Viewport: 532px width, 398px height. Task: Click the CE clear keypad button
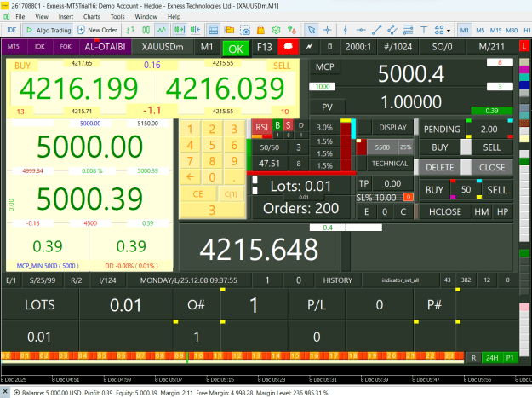(x=197, y=194)
